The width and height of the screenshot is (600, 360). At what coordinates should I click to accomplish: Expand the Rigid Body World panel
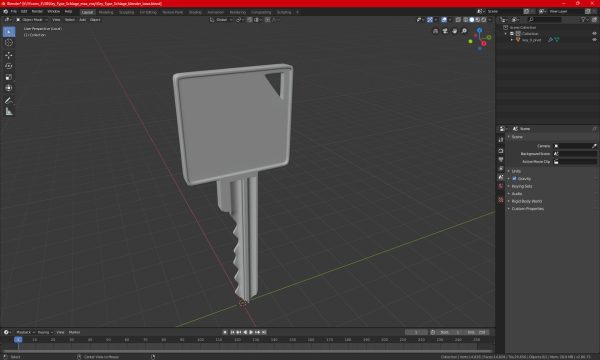click(x=527, y=201)
